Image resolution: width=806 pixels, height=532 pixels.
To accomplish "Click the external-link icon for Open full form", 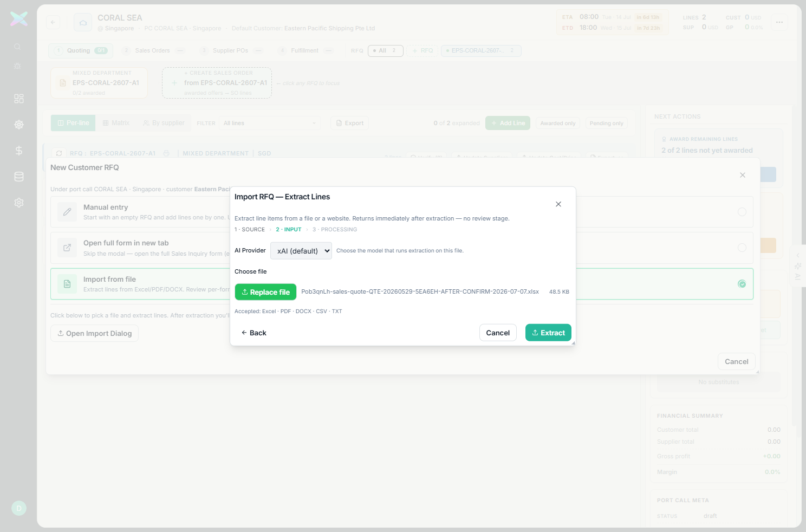I will (67, 248).
